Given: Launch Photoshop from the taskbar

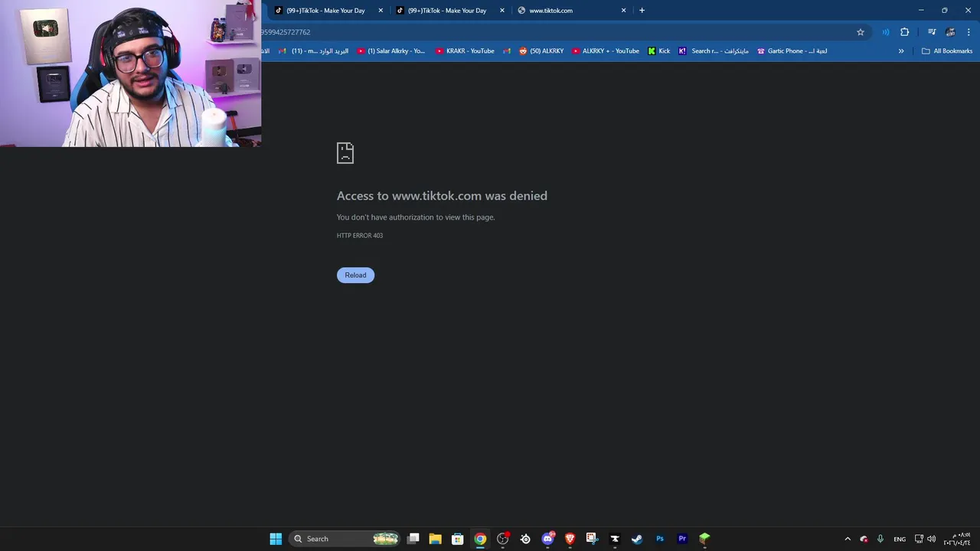Looking at the screenshot, I should (x=659, y=539).
